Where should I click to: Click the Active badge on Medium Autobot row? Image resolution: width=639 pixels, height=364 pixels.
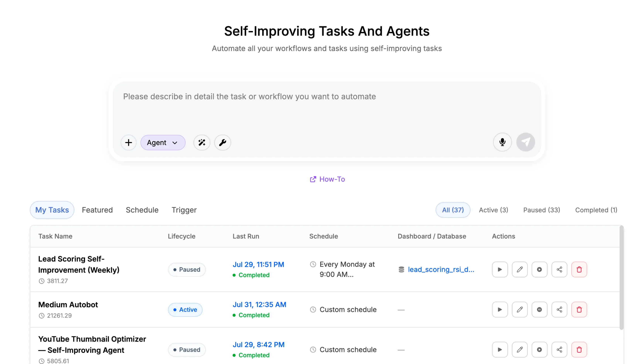coord(185,310)
